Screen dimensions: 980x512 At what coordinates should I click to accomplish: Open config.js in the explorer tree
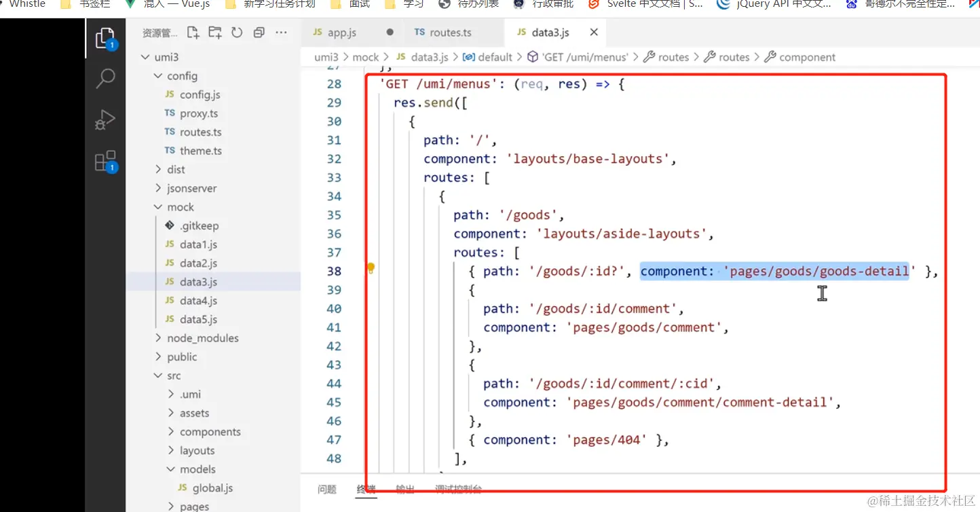coord(200,95)
